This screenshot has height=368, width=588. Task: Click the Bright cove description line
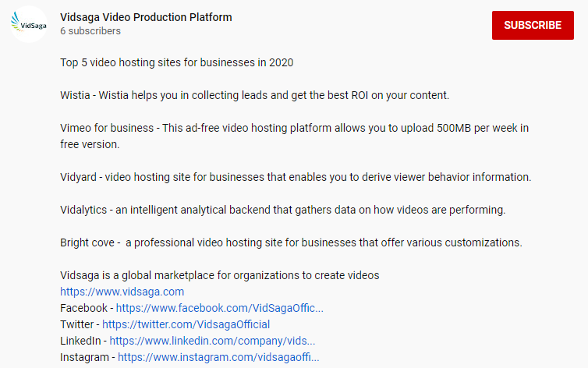290,242
